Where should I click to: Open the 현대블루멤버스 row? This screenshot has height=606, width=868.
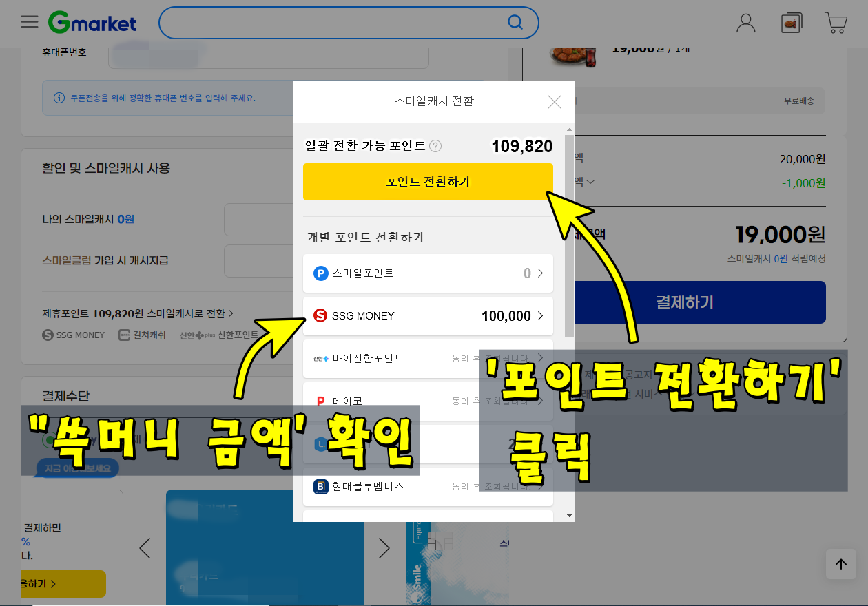coord(428,487)
